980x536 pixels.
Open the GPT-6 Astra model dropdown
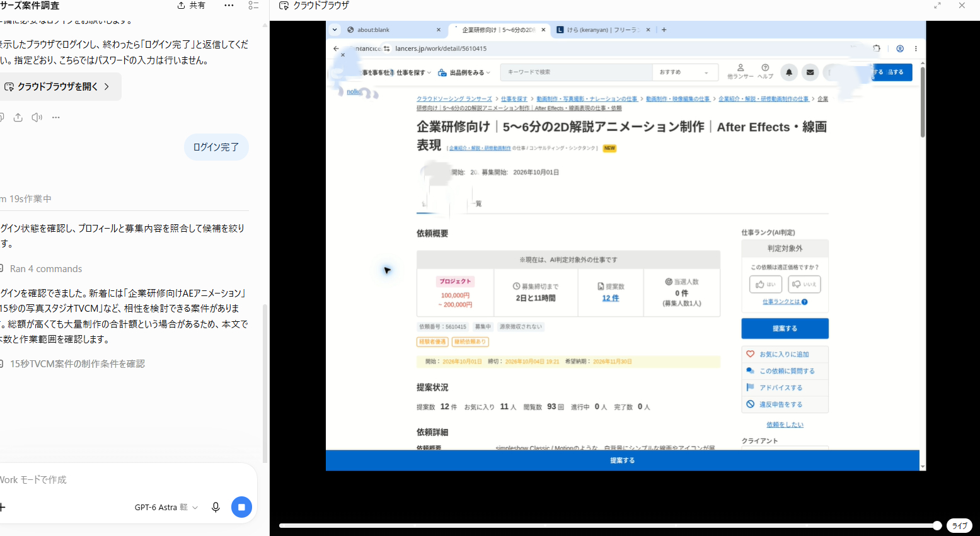click(166, 507)
